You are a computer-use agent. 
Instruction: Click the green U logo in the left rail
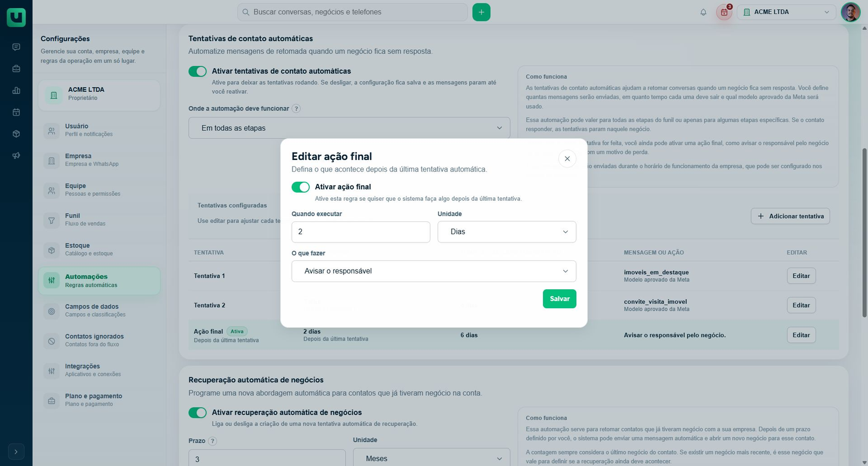[x=16, y=17]
